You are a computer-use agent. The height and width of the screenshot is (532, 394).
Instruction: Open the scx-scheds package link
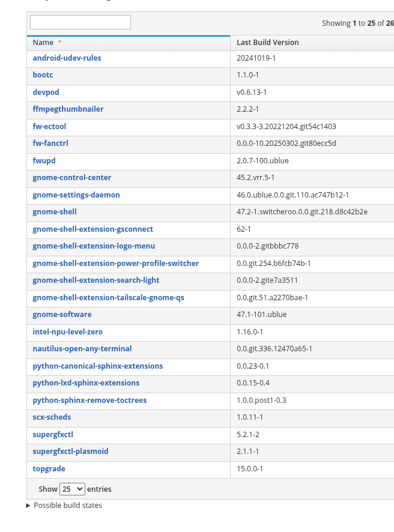[52, 417]
